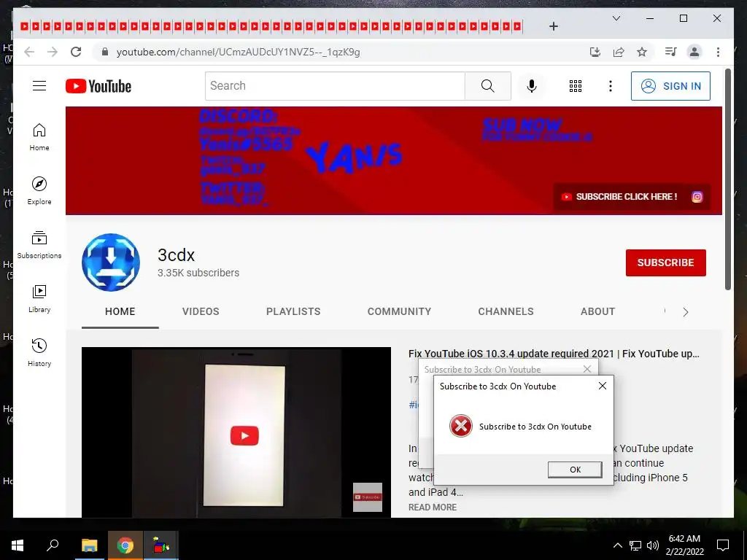Bookmark this page with star icon
Viewport: 747px width, 560px height.
pyautogui.click(x=642, y=52)
